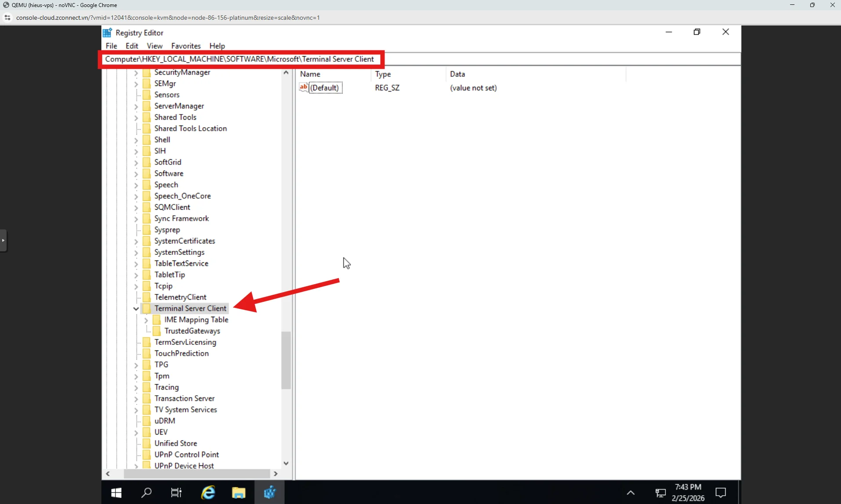The image size is (841, 504).
Task: Select the Software key
Action: coord(169,173)
